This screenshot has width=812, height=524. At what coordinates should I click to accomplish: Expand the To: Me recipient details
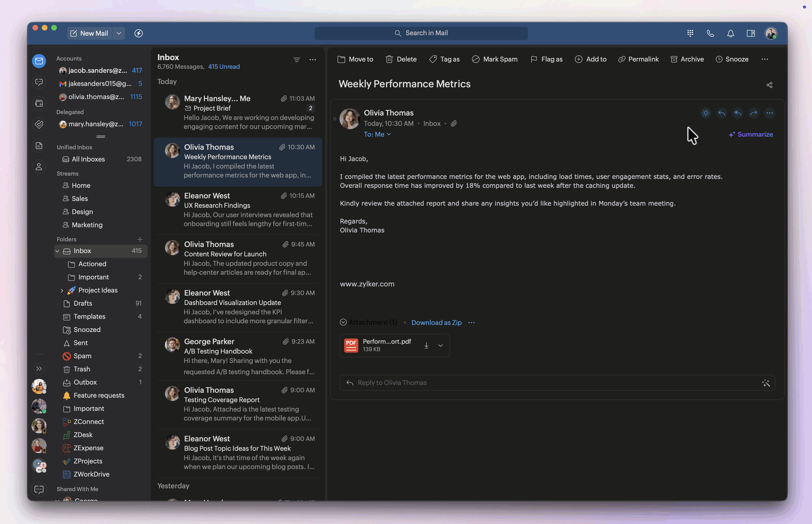pyautogui.click(x=377, y=134)
